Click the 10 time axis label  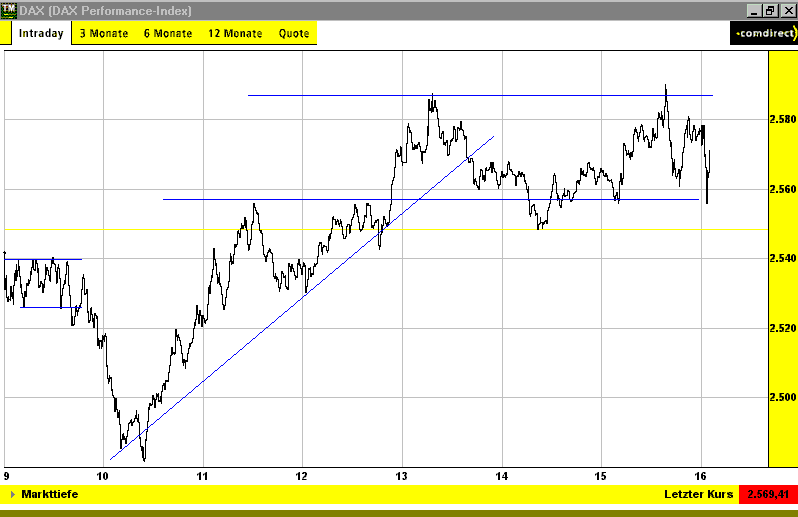coord(102,476)
